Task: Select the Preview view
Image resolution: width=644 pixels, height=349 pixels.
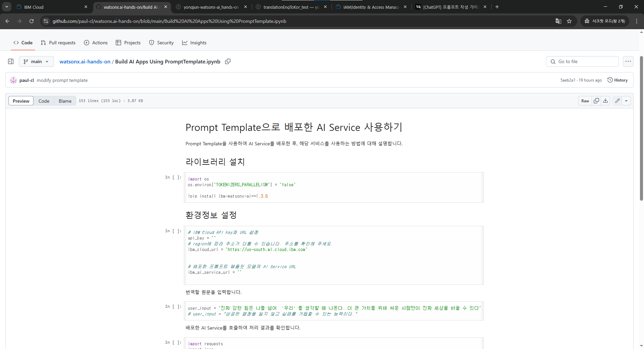Action: click(21, 101)
